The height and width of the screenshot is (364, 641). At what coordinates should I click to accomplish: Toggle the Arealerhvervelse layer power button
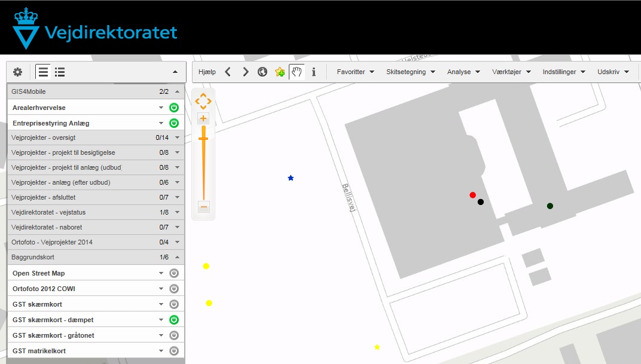coord(174,108)
